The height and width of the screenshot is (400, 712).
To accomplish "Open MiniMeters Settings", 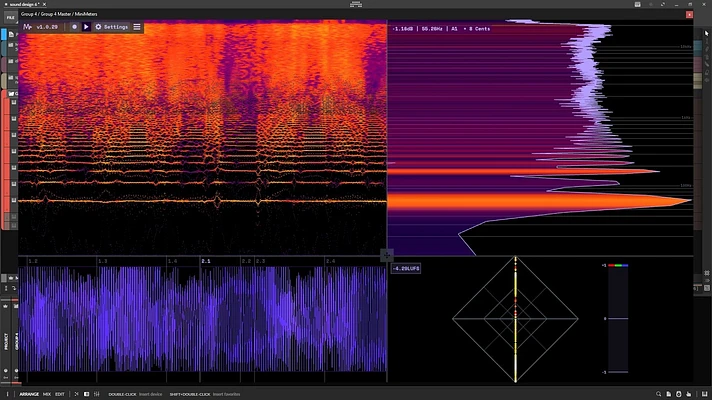I will [111, 27].
